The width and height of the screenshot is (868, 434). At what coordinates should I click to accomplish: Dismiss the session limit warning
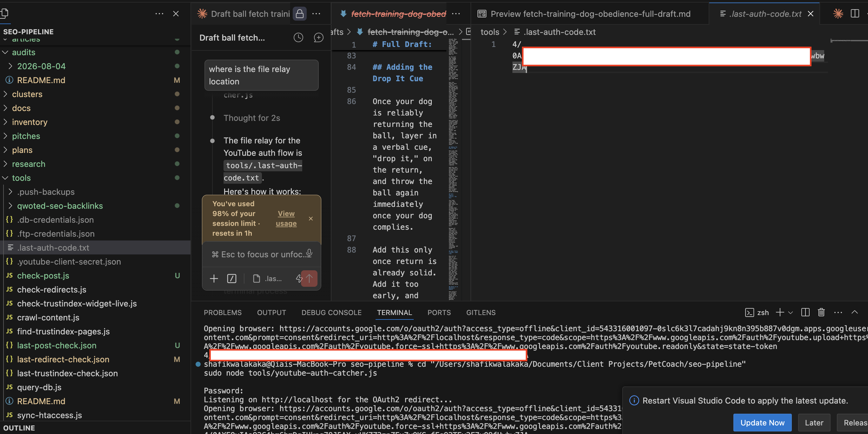click(x=311, y=219)
